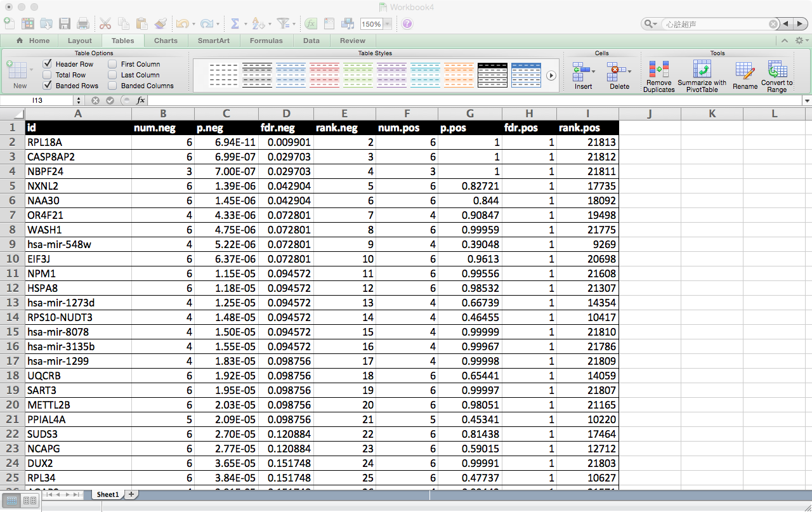Viewport: 812px width, 512px height.
Task: Add a new sheet with plus button
Action: pos(131,494)
